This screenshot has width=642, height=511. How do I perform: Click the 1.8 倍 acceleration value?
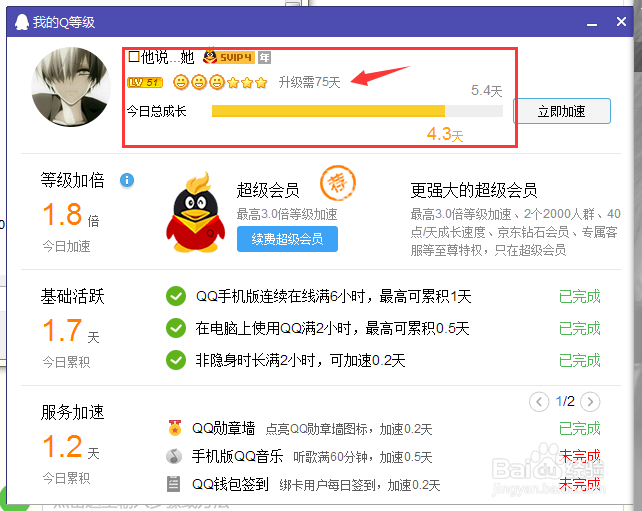(71, 215)
